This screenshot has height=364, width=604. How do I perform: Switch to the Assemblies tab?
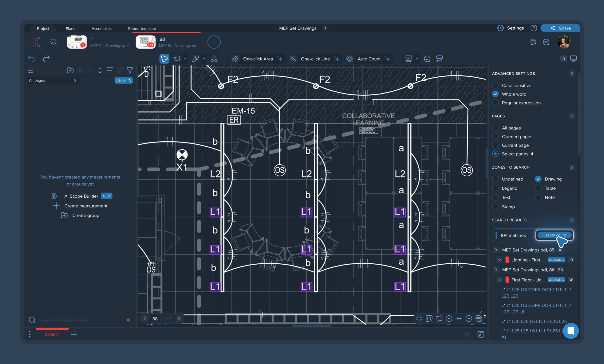(x=101, y=29)
